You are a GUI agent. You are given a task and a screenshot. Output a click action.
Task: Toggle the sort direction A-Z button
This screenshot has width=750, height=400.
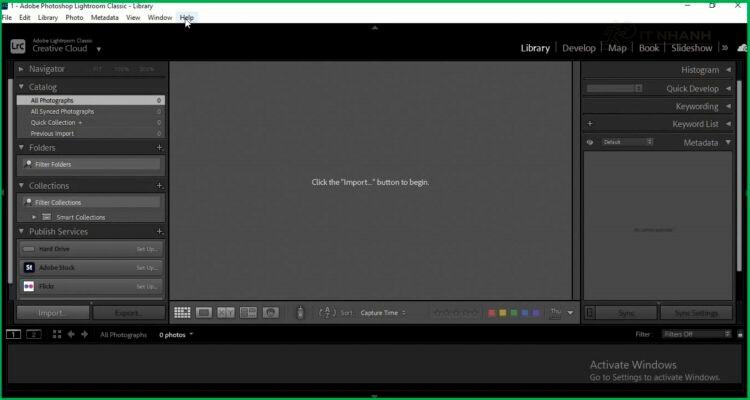coord(327,313)
